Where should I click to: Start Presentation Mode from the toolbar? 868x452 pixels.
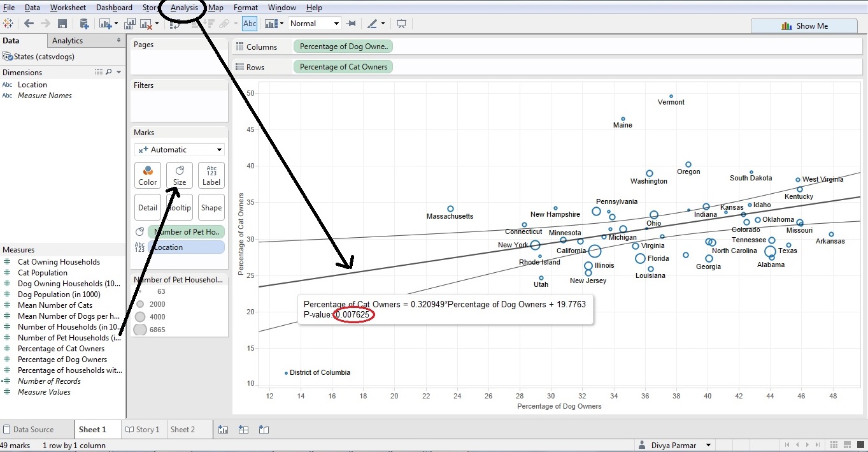coord(401,24)
